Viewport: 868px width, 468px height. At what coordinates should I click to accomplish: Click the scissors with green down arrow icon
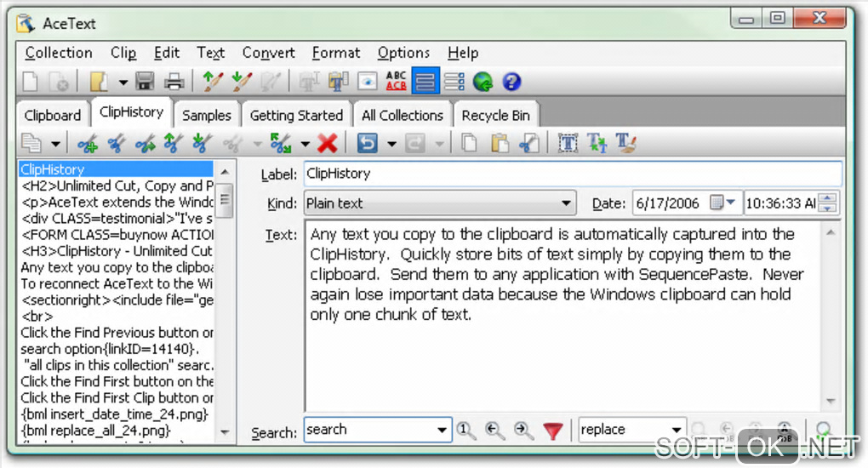click(x=202, y=144)
